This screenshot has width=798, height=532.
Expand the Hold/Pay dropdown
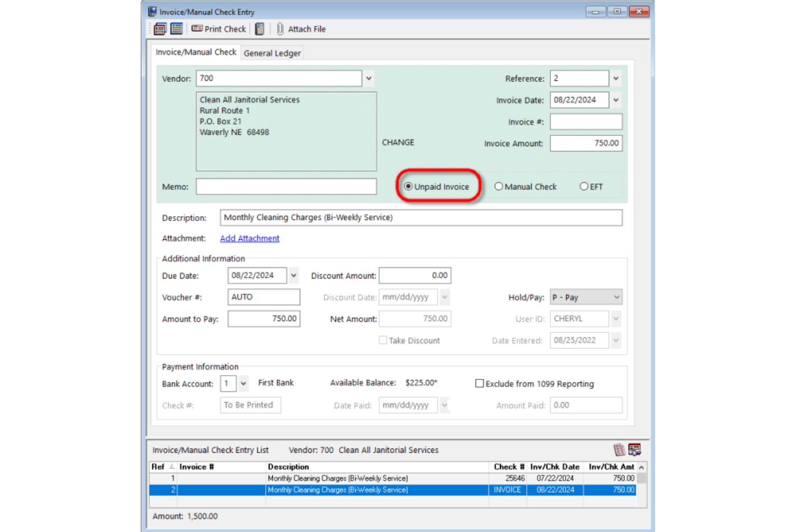(617, 297)
